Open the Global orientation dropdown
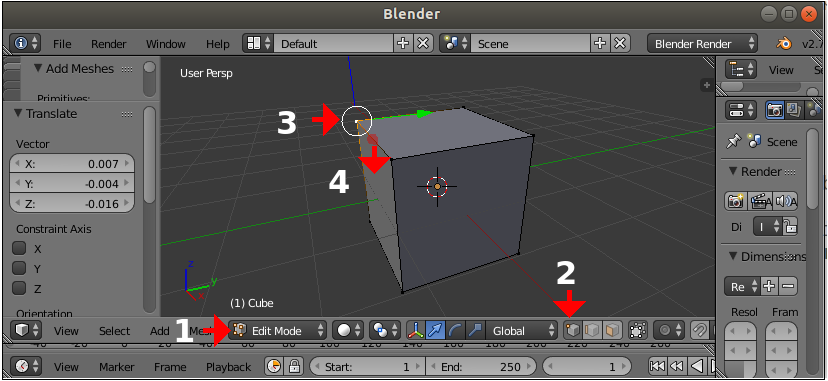Screen dimensions: 828x381 click(x=521, y=331)
